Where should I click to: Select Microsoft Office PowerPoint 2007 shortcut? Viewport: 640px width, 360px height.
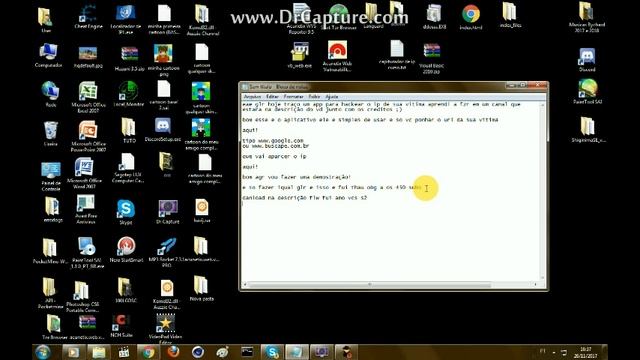coord(88,136)
